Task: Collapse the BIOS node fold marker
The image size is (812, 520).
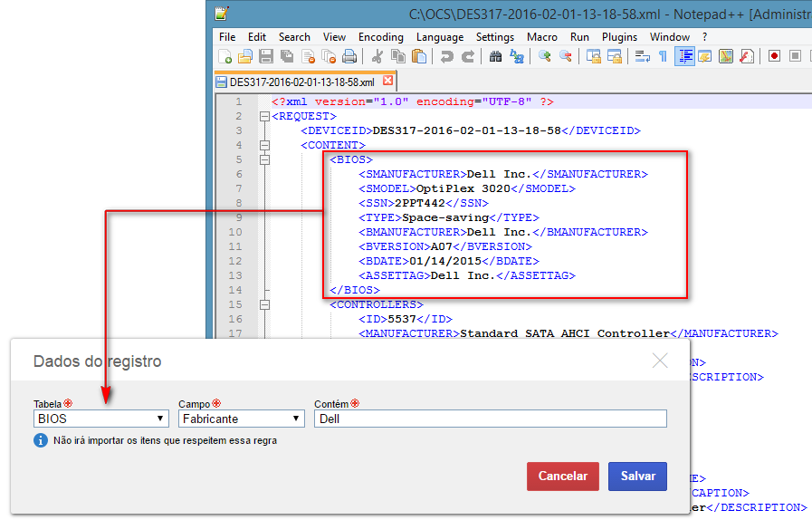Action: pyautogui.click(x=264, y=159)
